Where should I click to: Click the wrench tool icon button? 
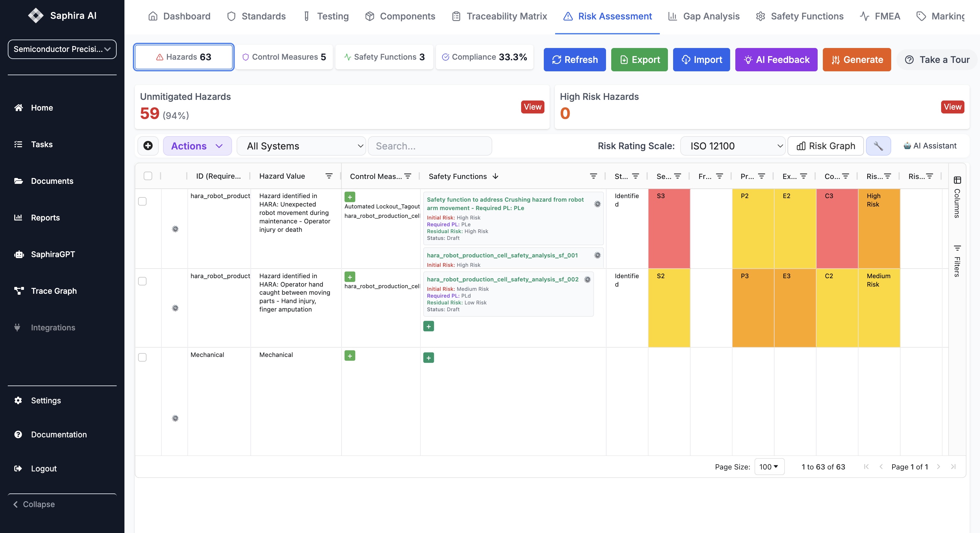coord(878,146)
